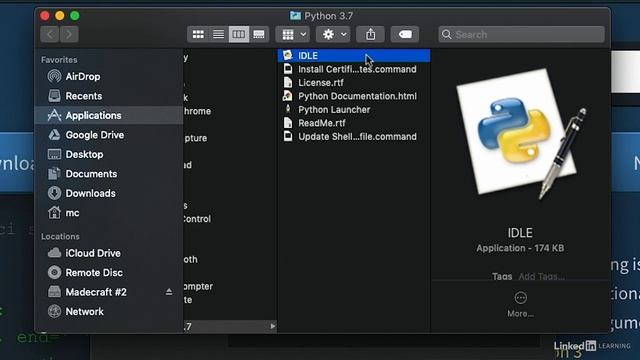Screen dimensions: 640x360
Task: Select the ReadMe.rtf file
Action: click(354, 123)
